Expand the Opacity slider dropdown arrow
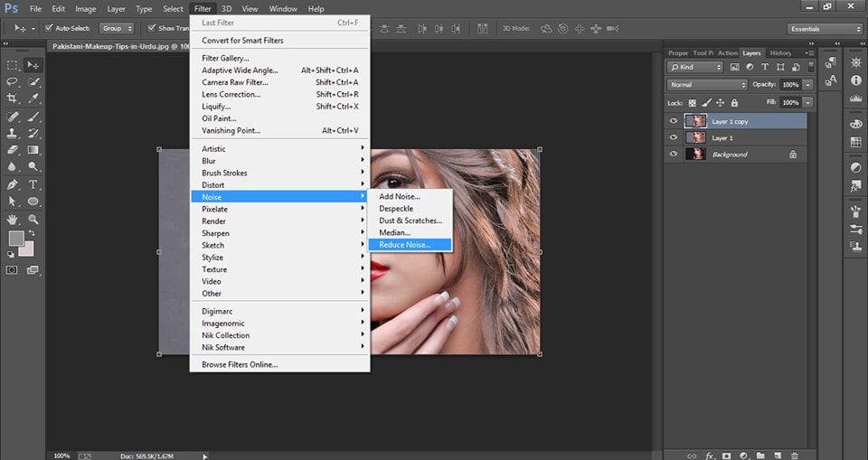Viewport: 868px width, 460px height. [807, 85]
